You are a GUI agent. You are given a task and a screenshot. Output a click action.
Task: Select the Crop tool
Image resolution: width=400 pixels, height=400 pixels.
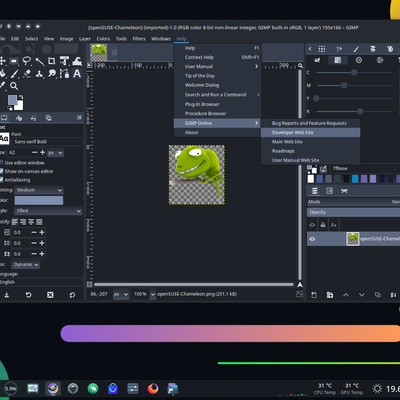click(x=52, y=61)
